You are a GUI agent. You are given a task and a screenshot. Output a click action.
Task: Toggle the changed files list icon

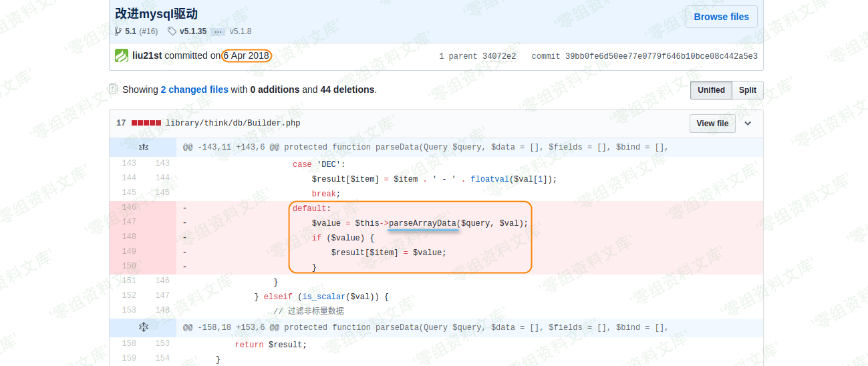click(113, 89)
